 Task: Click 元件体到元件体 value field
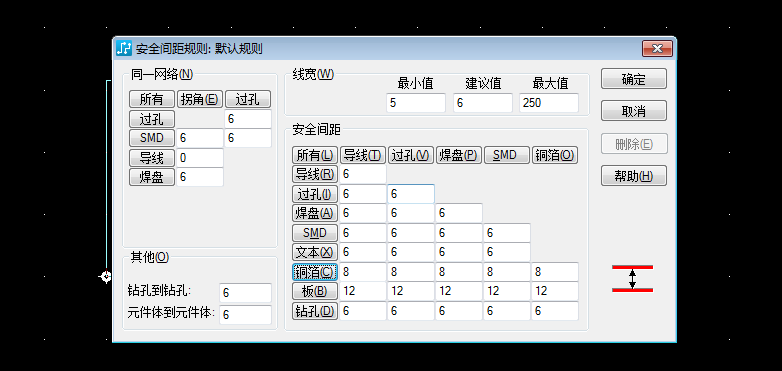[245, 315]
